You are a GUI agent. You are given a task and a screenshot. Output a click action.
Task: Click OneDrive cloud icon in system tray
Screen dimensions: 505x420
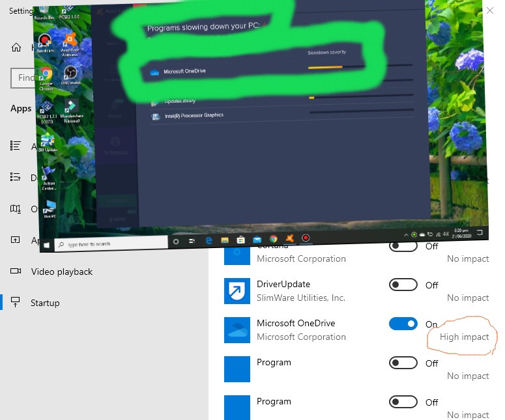422,234
